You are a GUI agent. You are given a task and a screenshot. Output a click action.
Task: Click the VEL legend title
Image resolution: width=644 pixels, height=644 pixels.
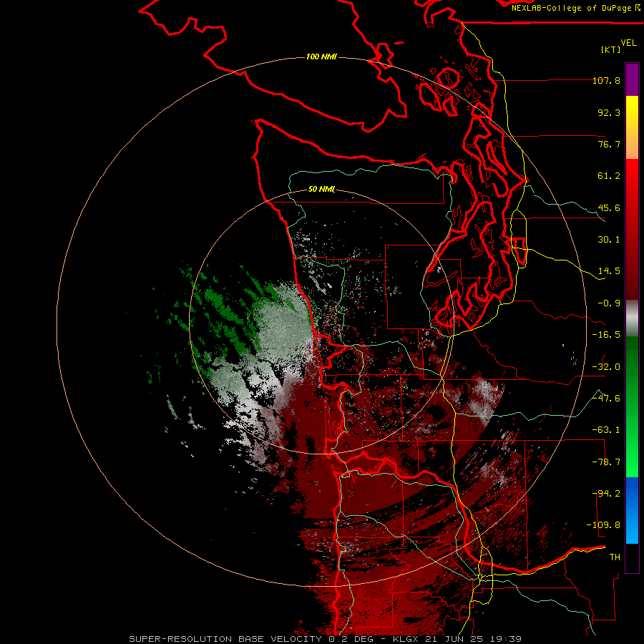(628, 42)
